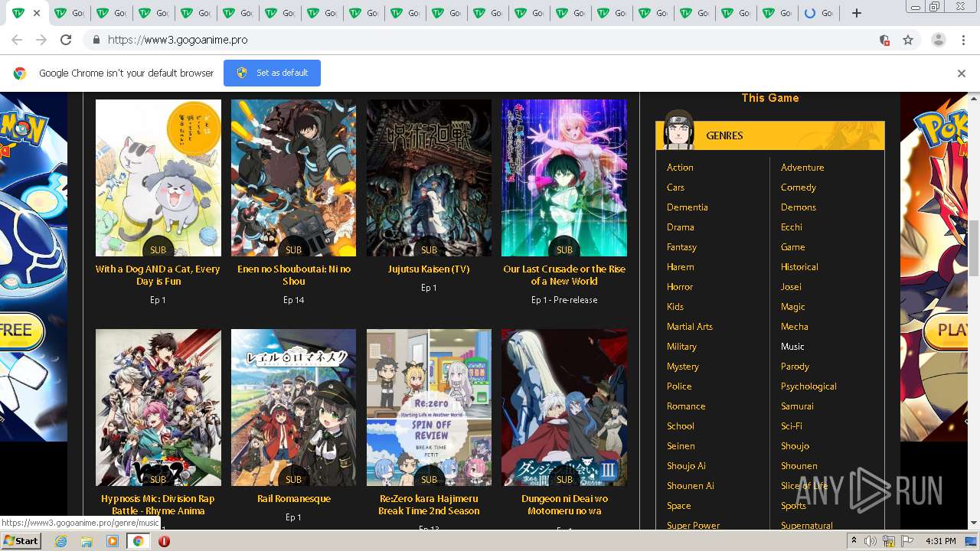Select the Comedy genre
Screen dimensions: 980x551
click(x=799, y=187)
